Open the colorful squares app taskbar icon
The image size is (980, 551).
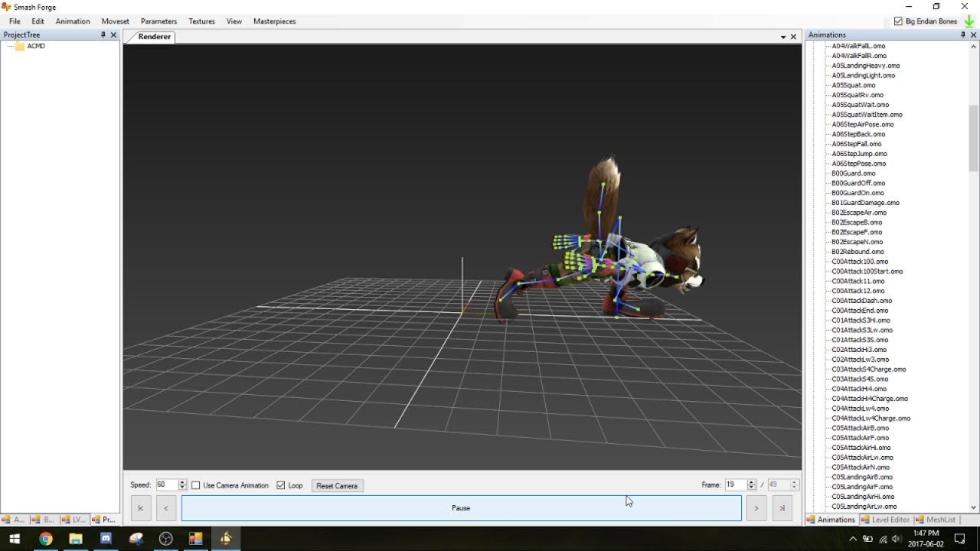tap(195, 539)
